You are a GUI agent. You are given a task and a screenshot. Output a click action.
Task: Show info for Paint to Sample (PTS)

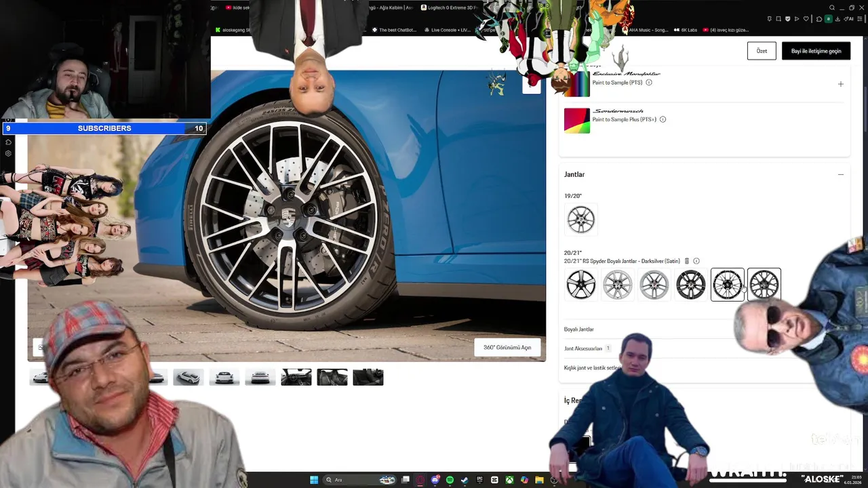point(649,83)
